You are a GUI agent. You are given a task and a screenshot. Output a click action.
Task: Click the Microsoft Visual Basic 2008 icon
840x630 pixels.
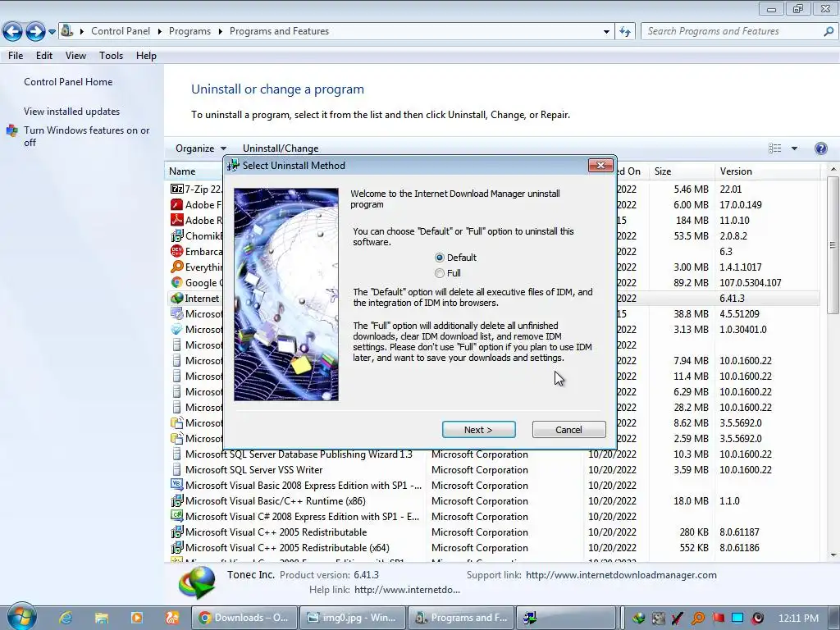point(177,485)
